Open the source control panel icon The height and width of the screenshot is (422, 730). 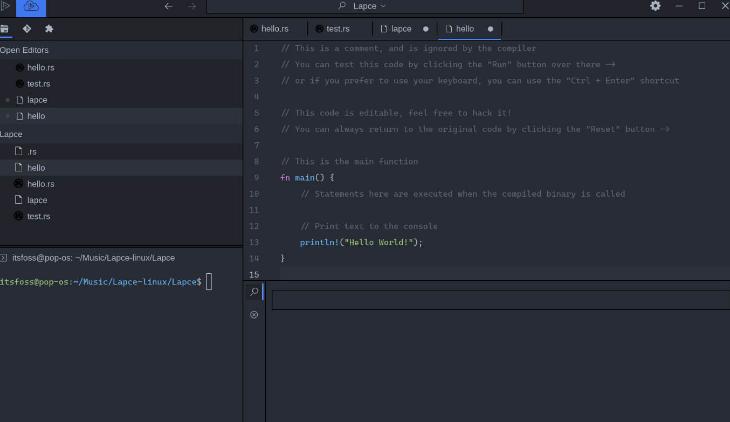[x=27, y=29]
